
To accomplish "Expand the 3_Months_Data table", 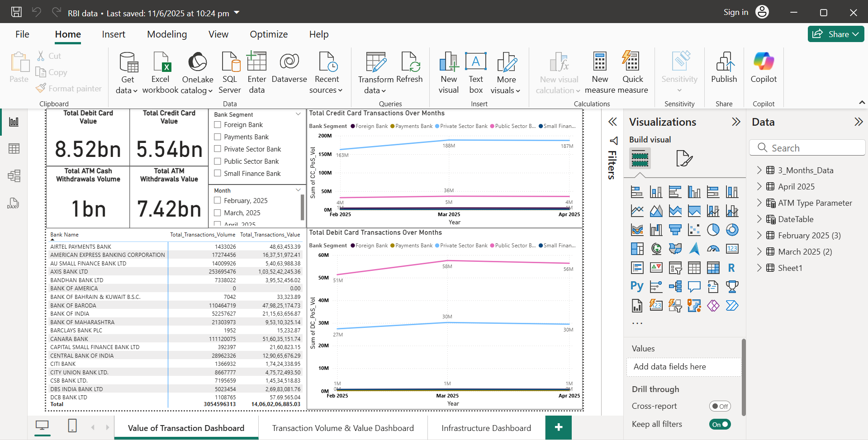I will pos(759,170).
